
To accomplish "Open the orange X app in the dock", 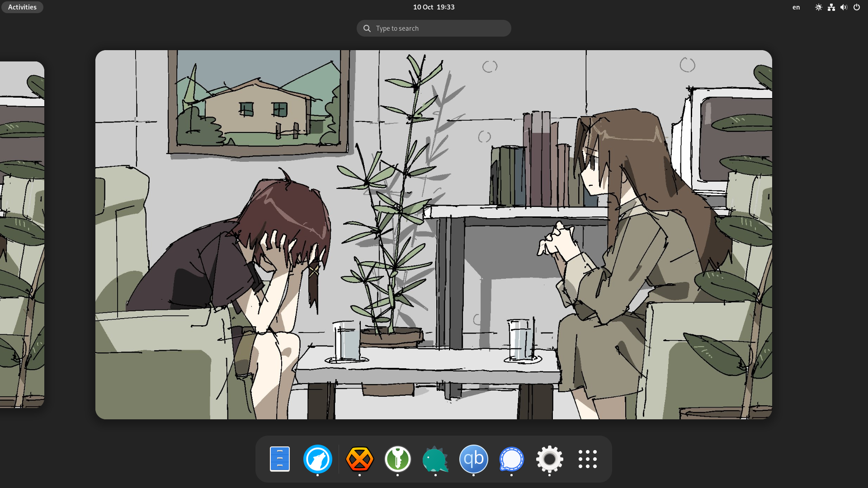I will [x=359, y=459].
